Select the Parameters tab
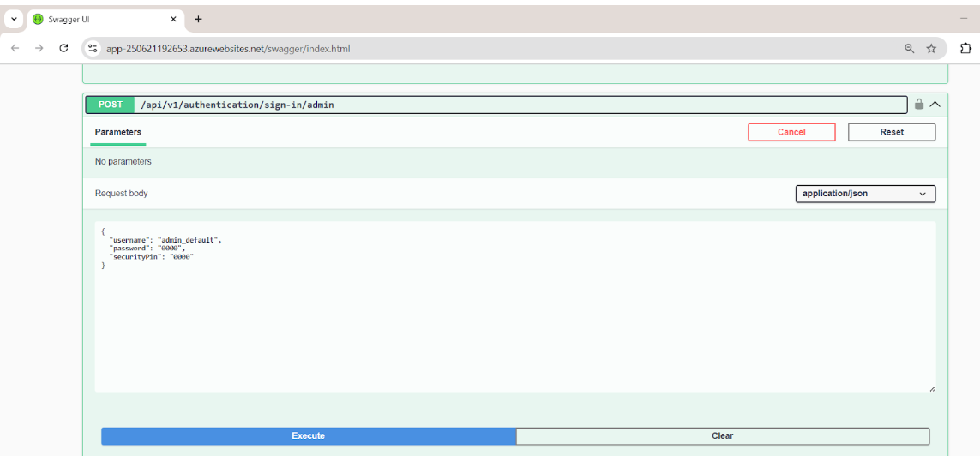 click(x=118, y=132)
